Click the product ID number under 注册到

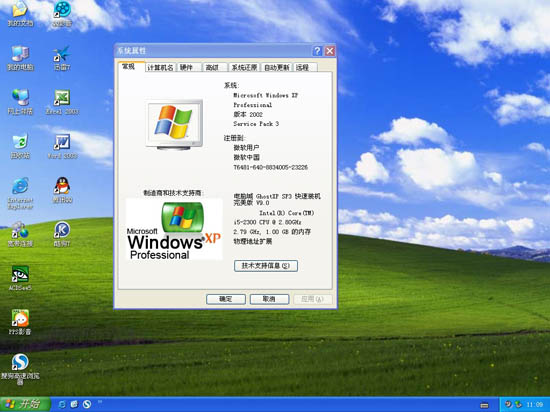[270, 167]
